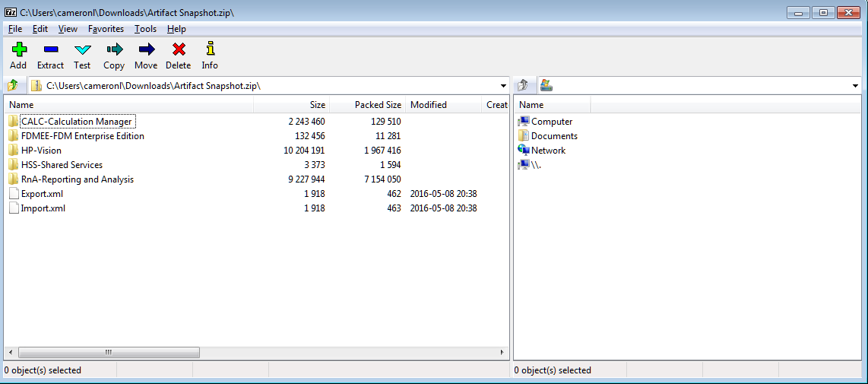
Task: Click the HSS-Shared Services folder icon
Action: pos(13,164)
